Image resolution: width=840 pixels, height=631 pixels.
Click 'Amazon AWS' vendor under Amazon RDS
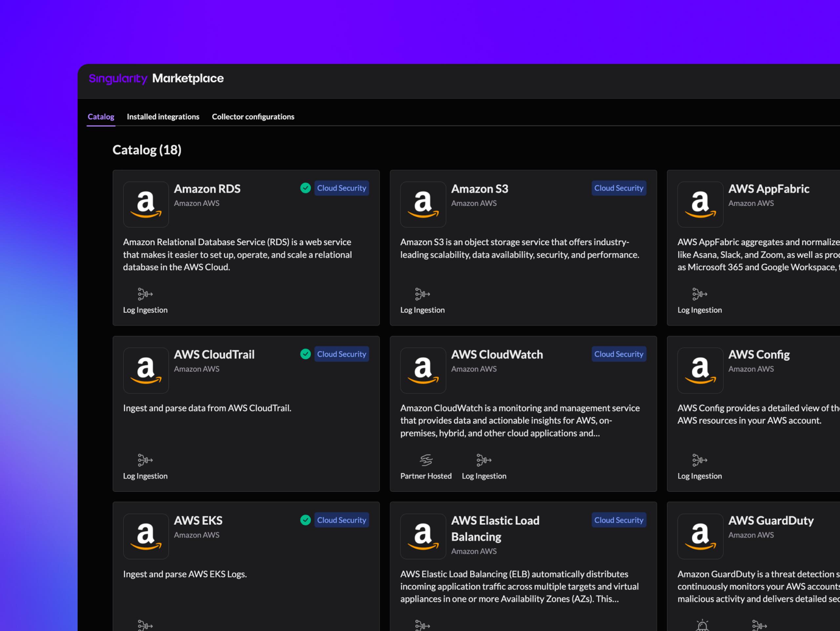click(x=197, y=203)
